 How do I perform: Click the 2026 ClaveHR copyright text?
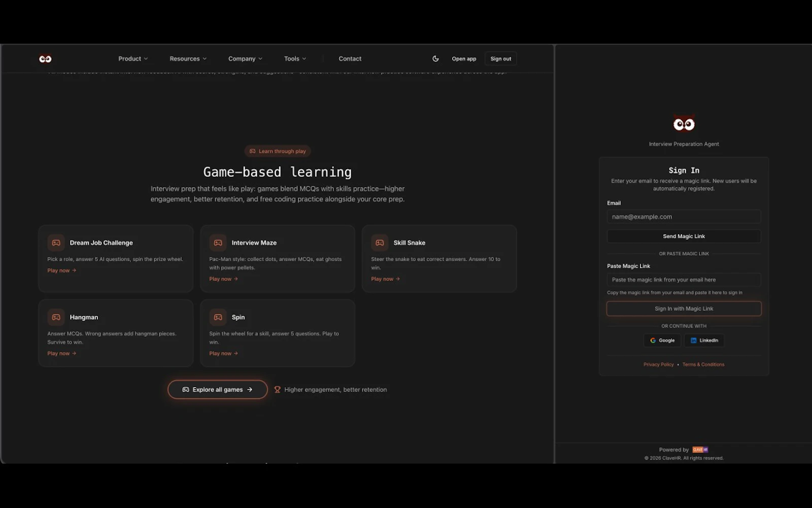[x=684, y=458]
